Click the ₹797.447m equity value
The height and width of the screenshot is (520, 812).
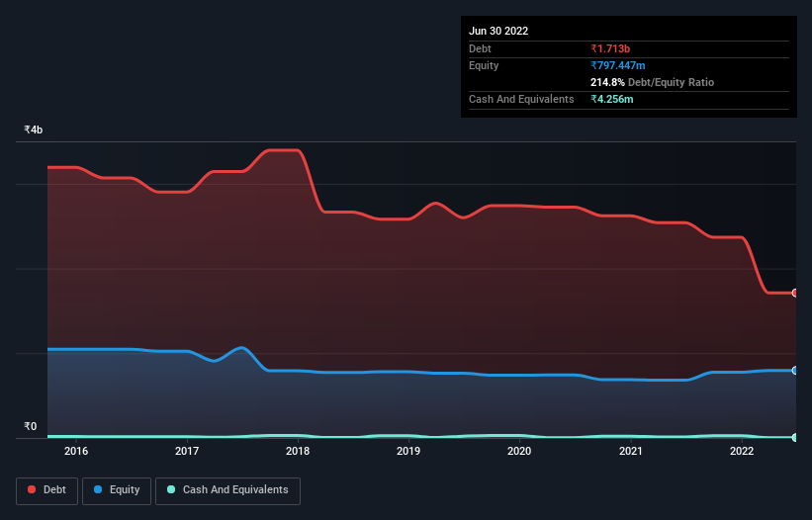pyautogui.click(x=618, y=65)
